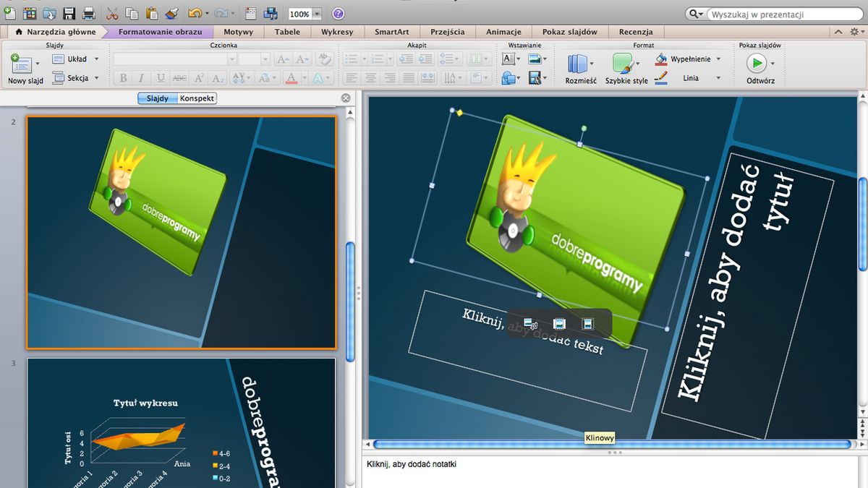Align text right in Akapit

point(389,78)
